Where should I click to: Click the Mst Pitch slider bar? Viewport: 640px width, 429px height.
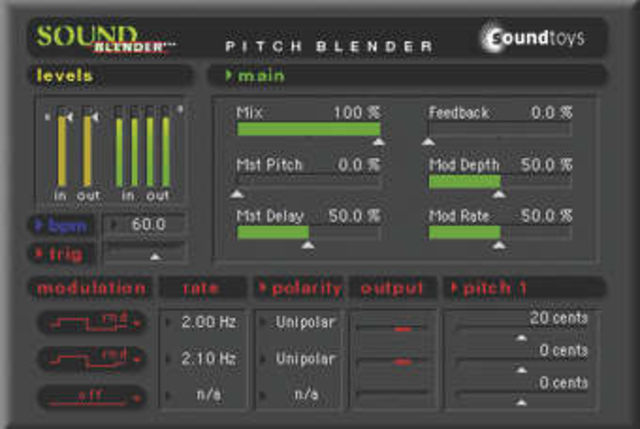click(309, 181)
